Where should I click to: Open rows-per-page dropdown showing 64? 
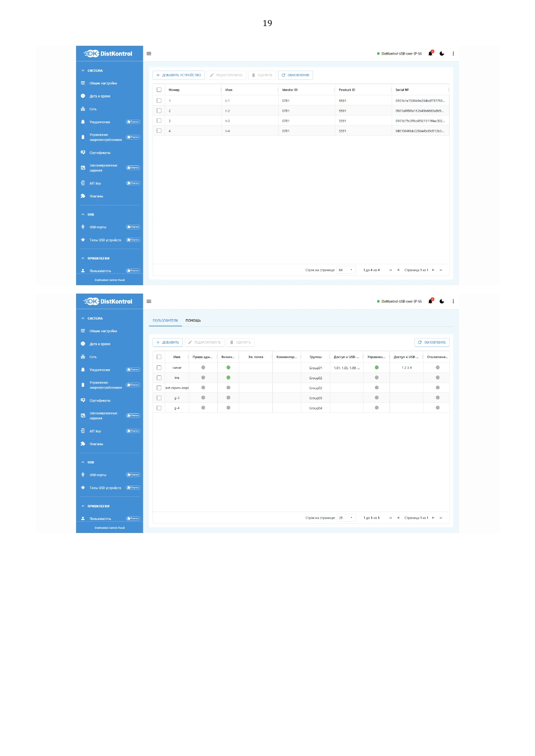pos(346,270)
